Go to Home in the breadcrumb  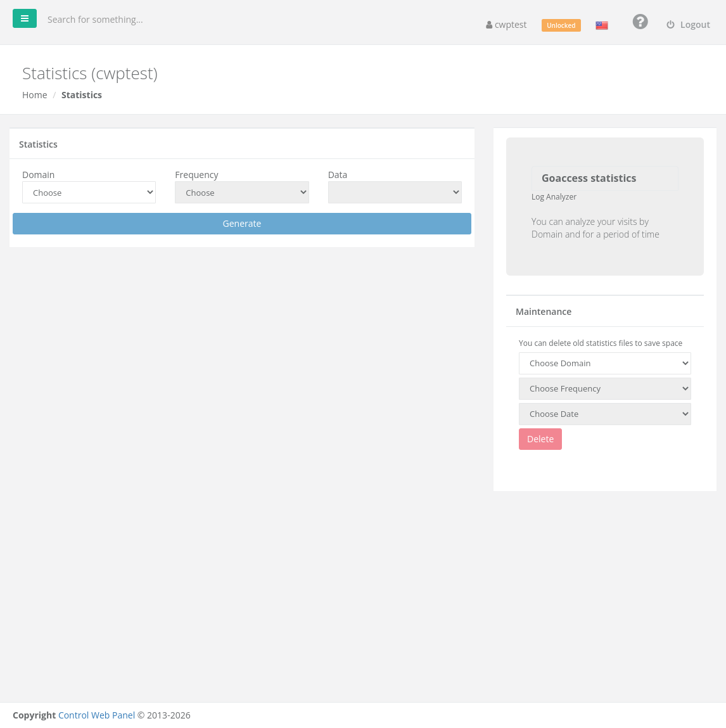35,95
